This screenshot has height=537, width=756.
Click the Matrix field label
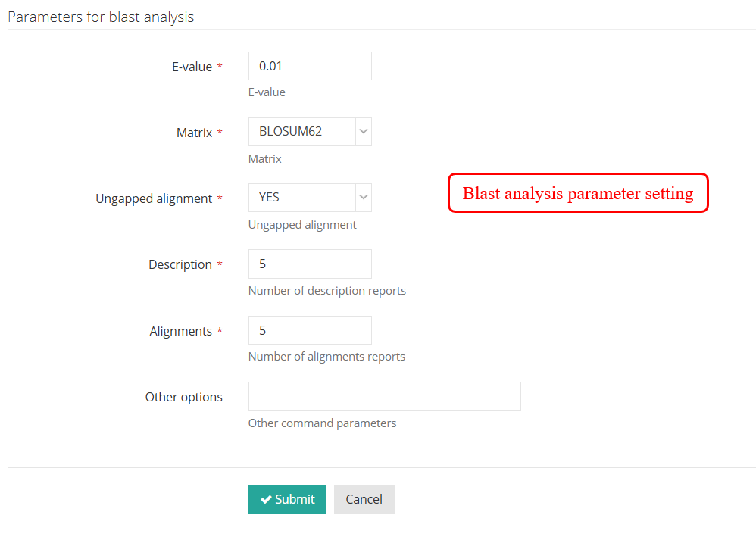point(195,133)
